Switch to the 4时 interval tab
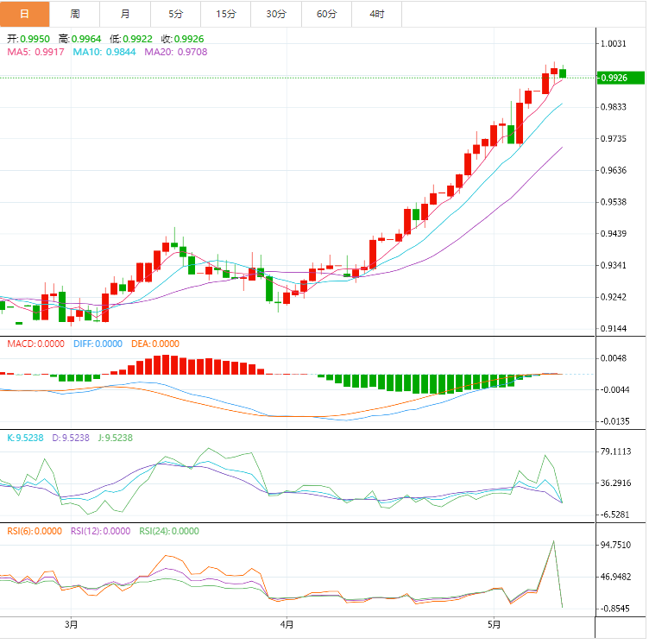This screenshot has width=649, height=644. 377,14
